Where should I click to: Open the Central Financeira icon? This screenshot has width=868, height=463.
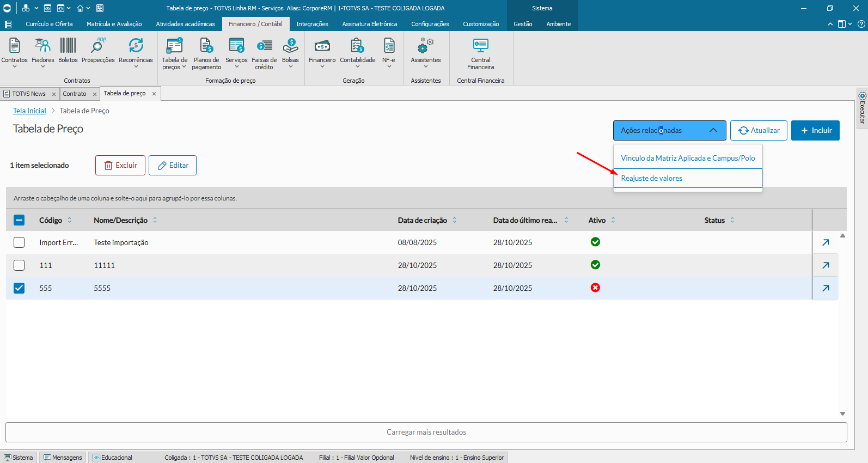[481, 46]
